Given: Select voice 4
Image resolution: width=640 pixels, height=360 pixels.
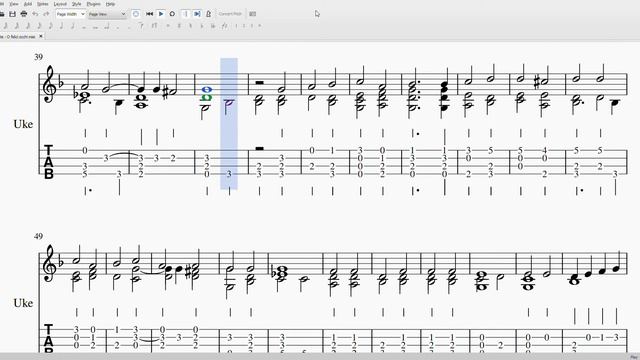Looking at the screenshot, I should coord(260,26).
